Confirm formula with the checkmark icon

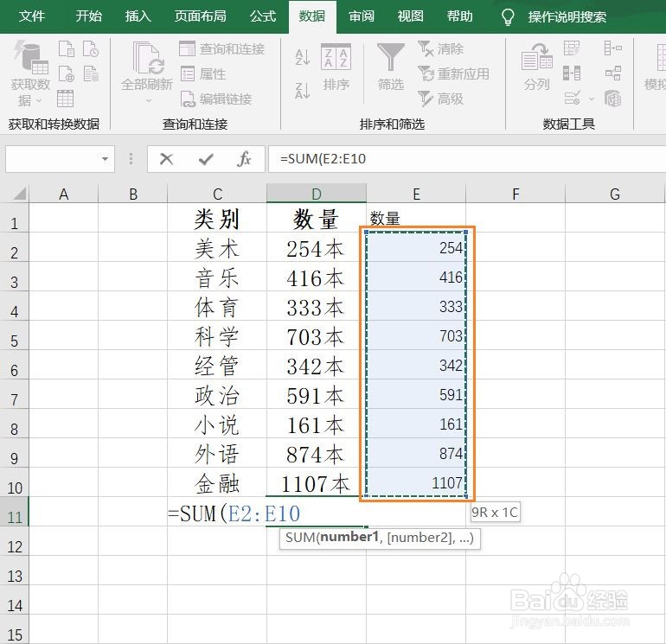pos(206,159)
